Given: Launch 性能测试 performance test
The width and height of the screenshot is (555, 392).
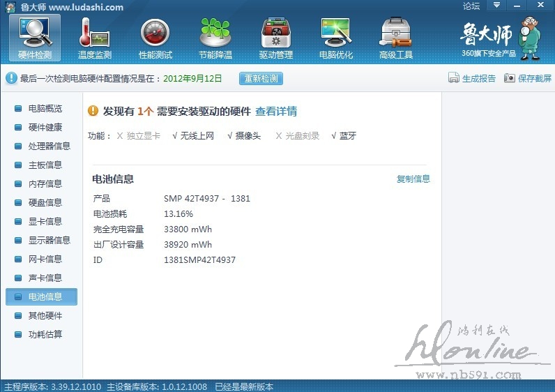Looking at the screenshot, I should click(x=155, y=38).
